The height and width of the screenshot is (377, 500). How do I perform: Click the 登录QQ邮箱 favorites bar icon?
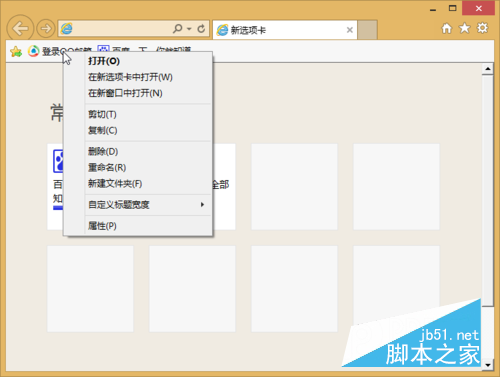33,51
